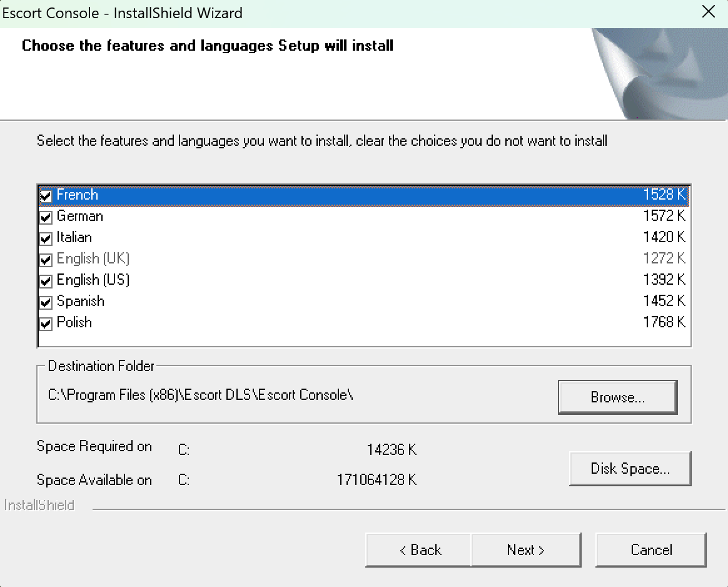
Task: Toggle the German language checkbox
Action: [46, 217]
